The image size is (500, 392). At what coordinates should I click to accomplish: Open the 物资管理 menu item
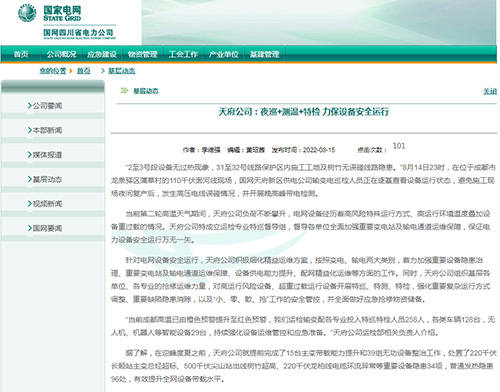(143, 54)
